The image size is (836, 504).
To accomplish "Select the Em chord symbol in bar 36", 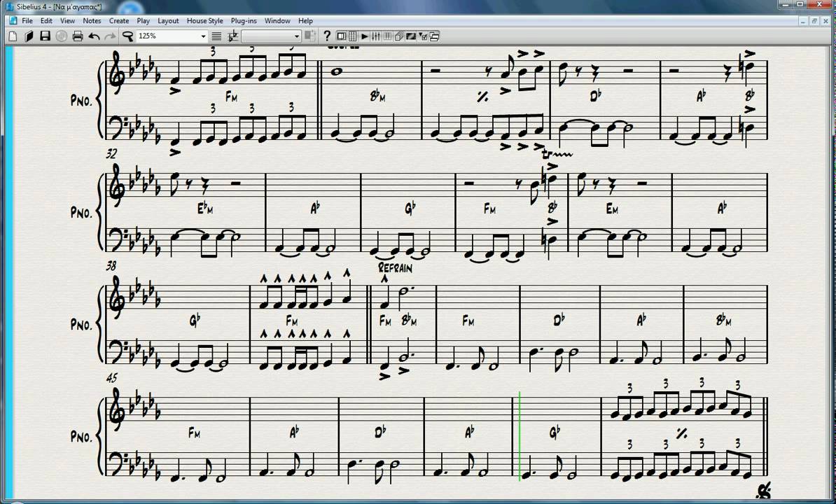I will 612,209.
